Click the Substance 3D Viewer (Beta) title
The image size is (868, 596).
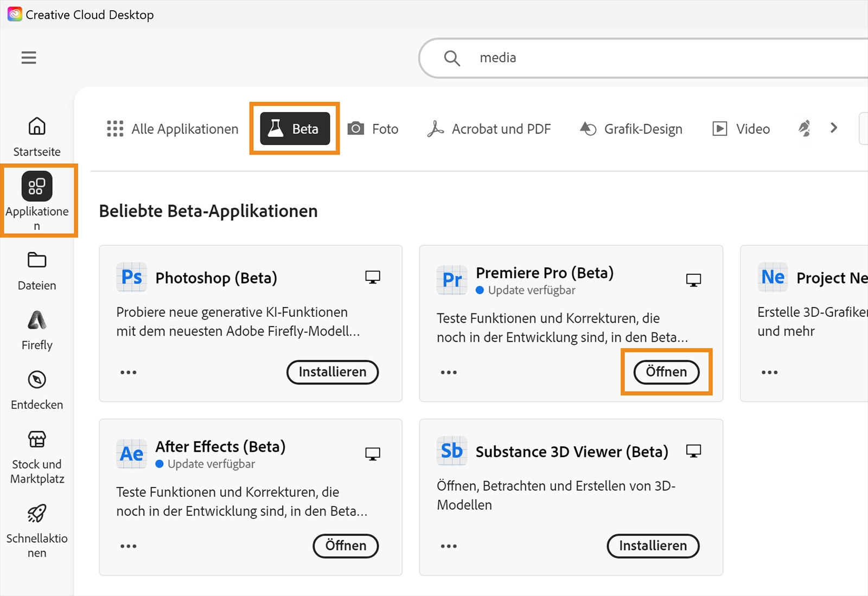pyautogui.click(x=572, y=452)
